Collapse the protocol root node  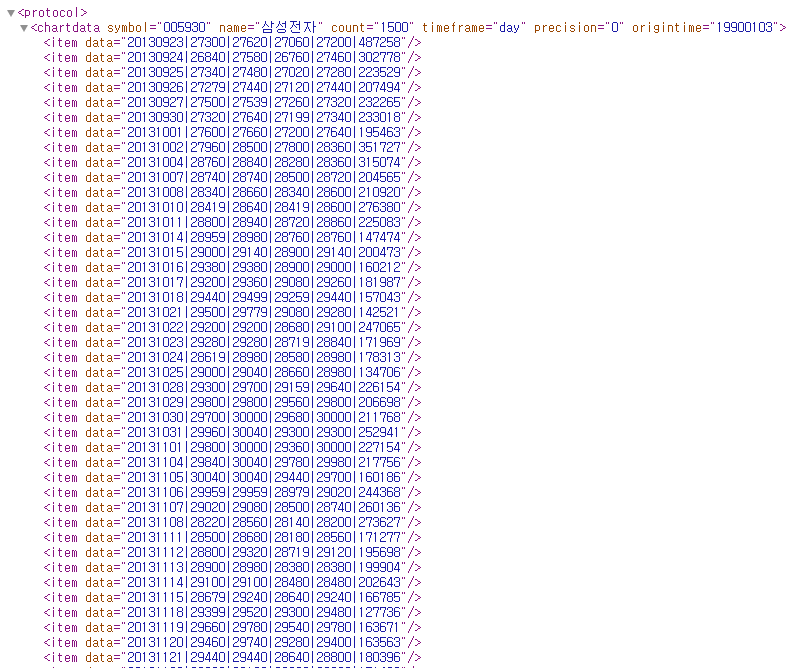11,13
